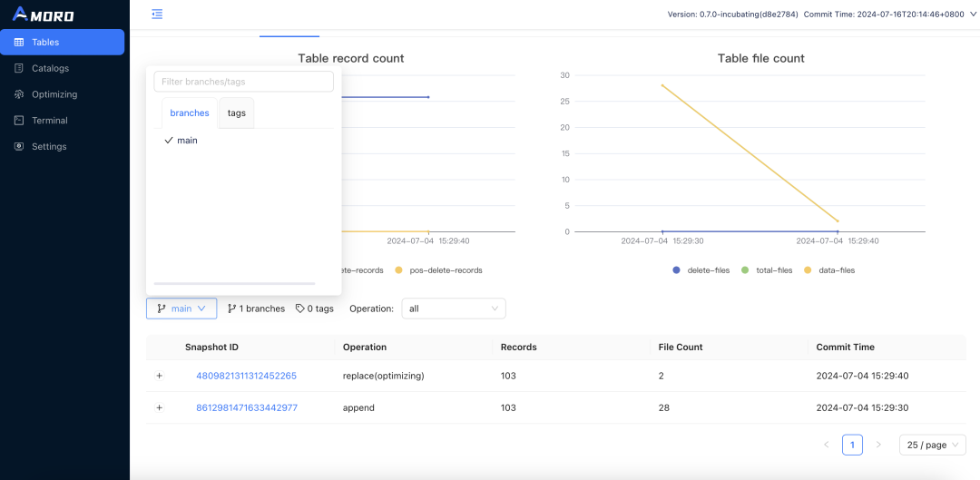980x480 pixels.
Task: Open snapshot 4809821311312452265 link
Action: click(x=246, y=376)
